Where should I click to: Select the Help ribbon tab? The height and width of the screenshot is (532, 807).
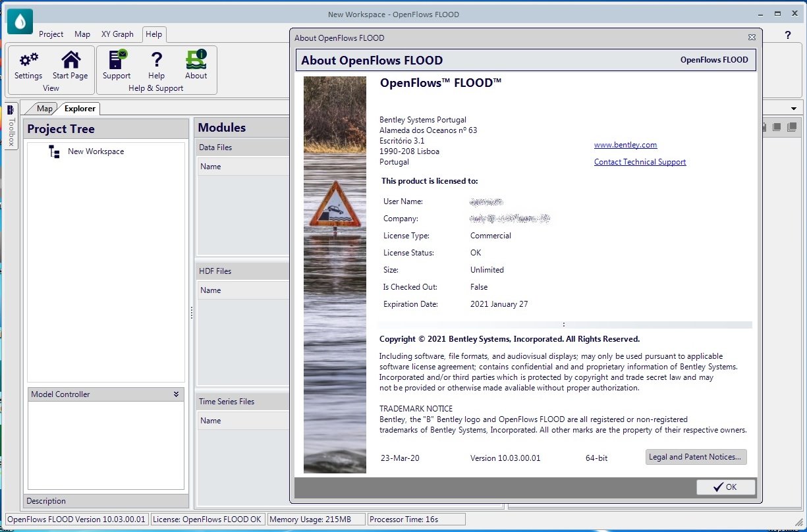153,34
